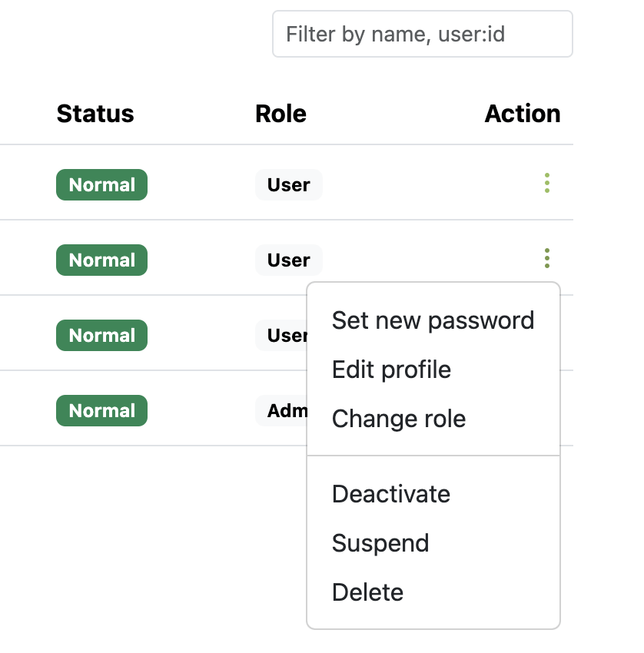Focus the Filter by name search field
Screen dimensions: 644x653
(x=422, y=34)
